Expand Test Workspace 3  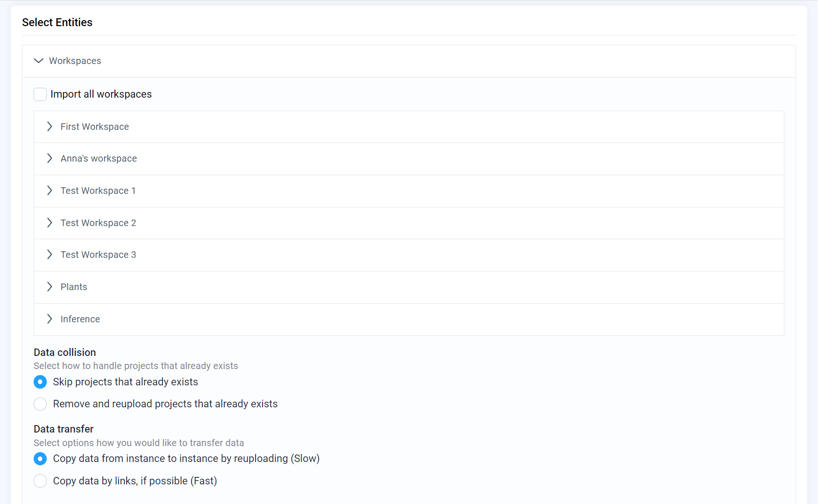pyautogui.click(x=50, y=255)
